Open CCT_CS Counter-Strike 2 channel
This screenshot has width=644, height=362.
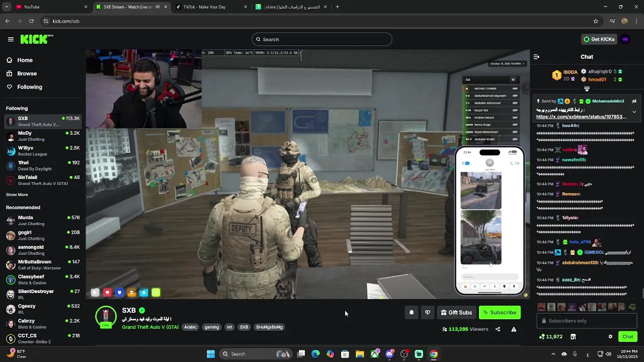(x=43, y=338)
